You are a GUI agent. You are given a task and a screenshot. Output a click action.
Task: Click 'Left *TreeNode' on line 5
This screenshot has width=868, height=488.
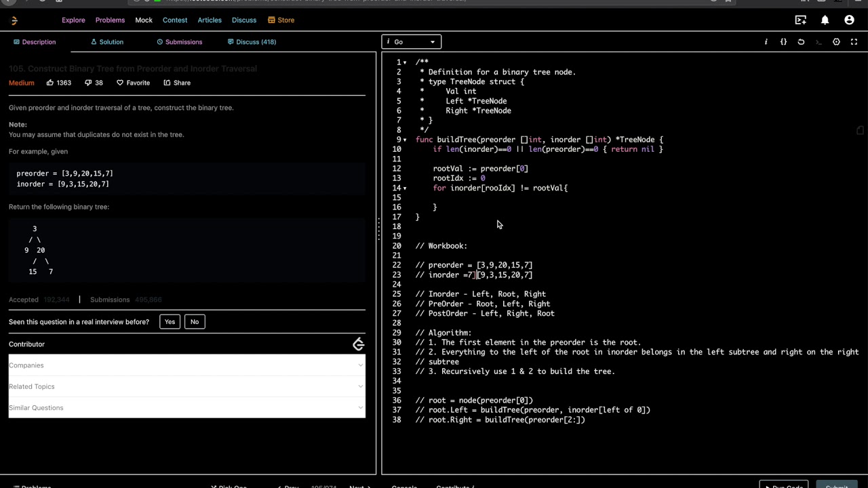point(476,101)
